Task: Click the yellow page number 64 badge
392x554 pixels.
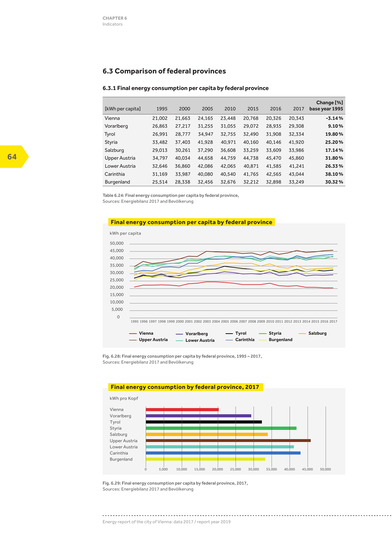Action: point(13,157)
